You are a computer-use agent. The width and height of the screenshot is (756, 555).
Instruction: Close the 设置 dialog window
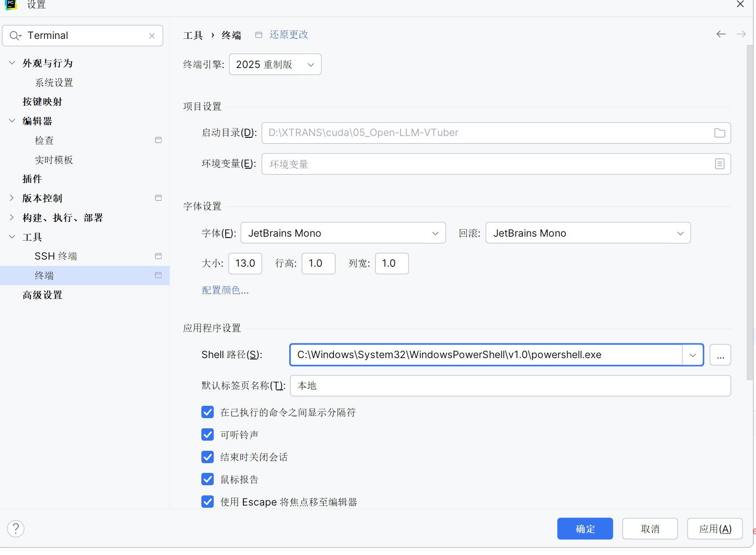(x=741, y=4)
